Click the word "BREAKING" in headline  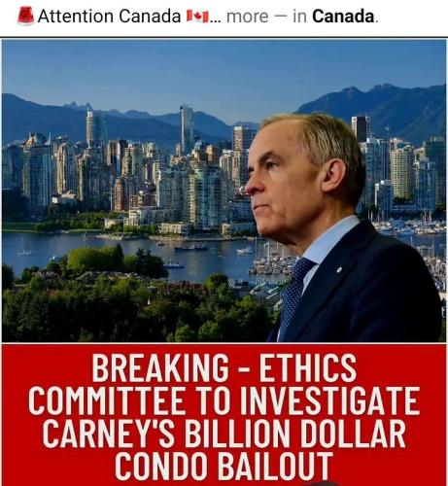click(x=160, y=368)
